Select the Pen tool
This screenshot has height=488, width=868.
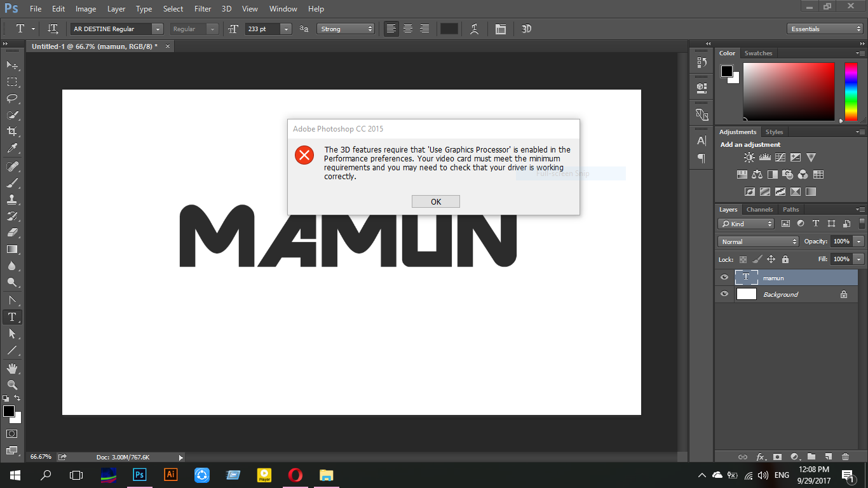point(12,301)
